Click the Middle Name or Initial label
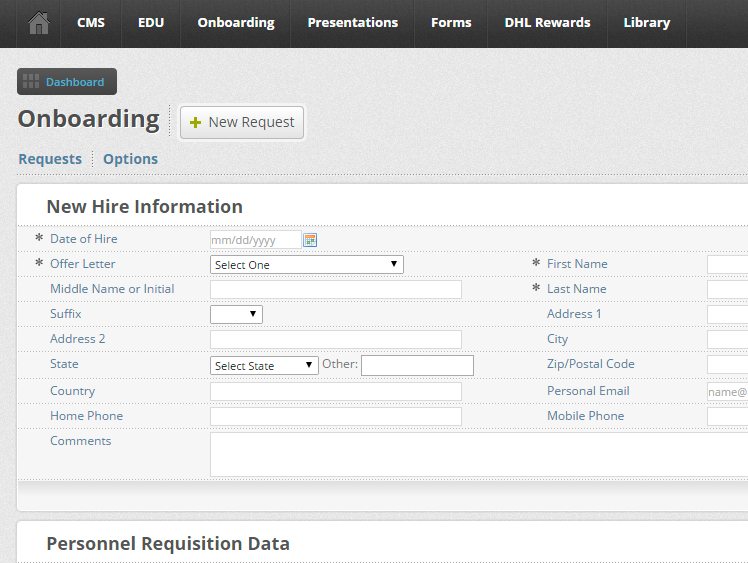Screen dimensions: 748x563 click(x=112, y=289)
